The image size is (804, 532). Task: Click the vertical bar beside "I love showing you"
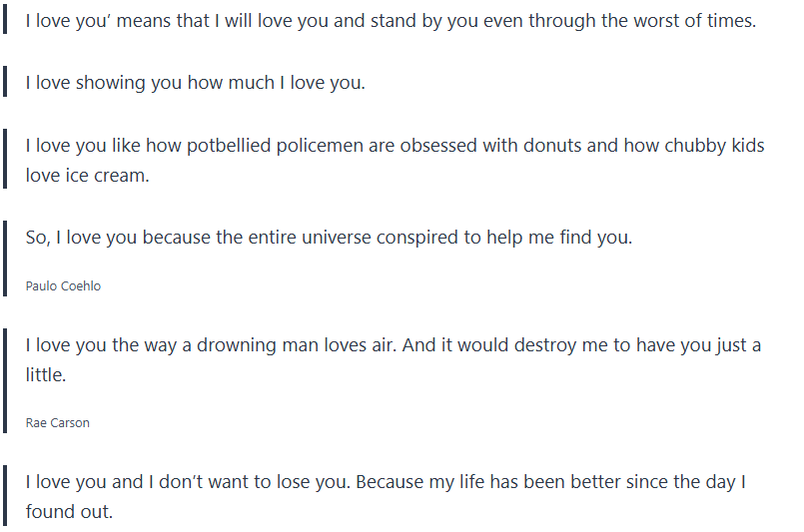coord(6,83)
